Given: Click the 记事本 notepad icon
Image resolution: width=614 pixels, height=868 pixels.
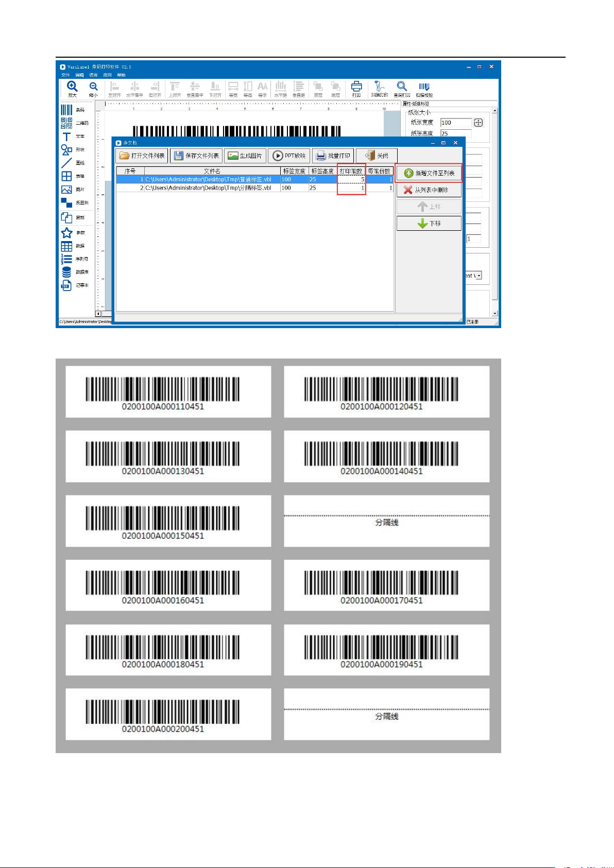Looking at the screenshot, I should [66, 285].
